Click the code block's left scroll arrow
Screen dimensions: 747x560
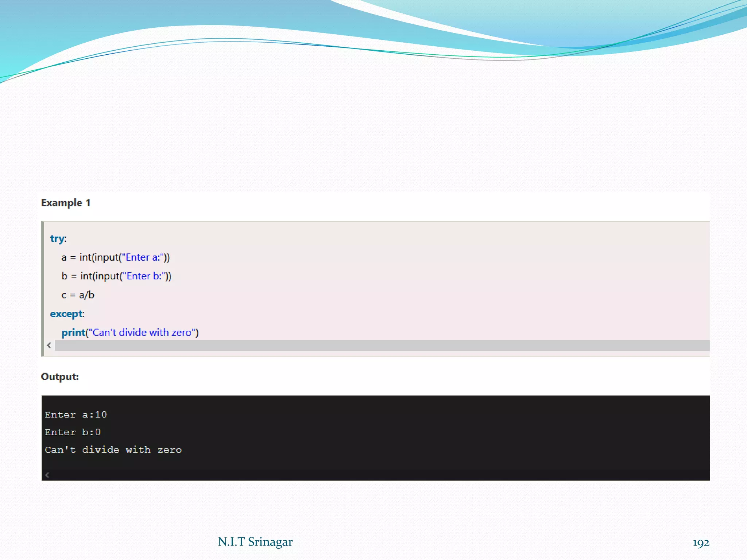[49, 345]
